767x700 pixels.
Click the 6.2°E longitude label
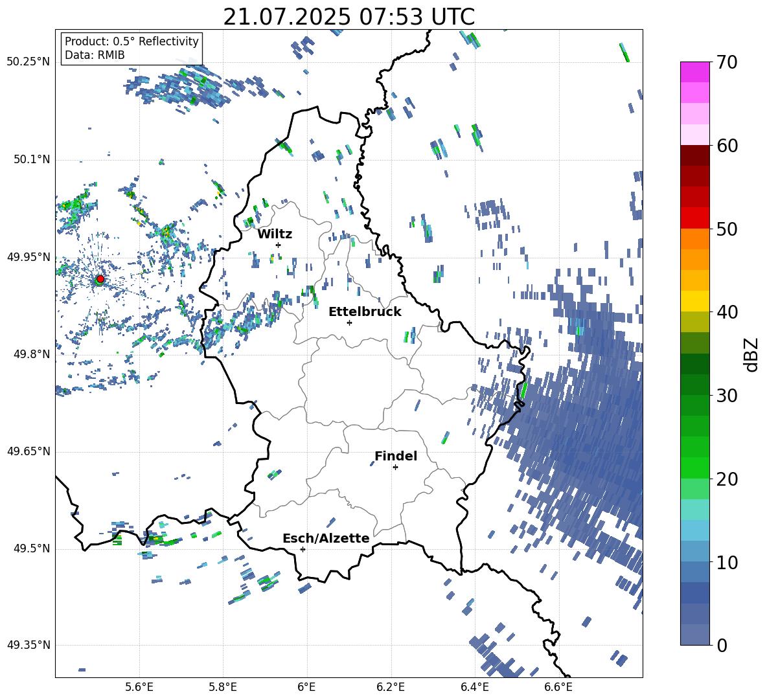(x=391, y=687)
